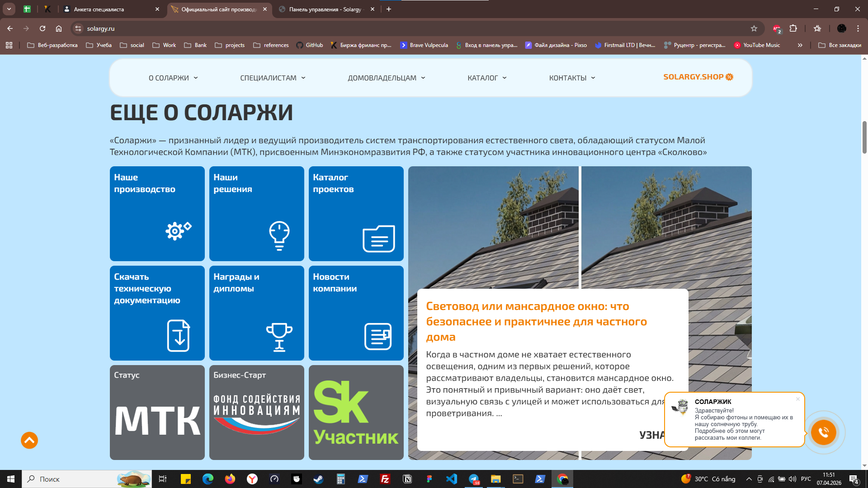Open the YouTube Music bookmark
The width and height of the screenshot is (868, 488).
(x=757, y=45)
